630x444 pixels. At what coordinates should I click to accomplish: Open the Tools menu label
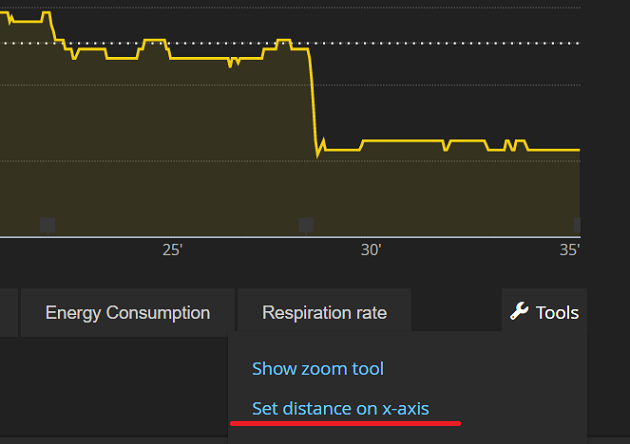[557, 313]
